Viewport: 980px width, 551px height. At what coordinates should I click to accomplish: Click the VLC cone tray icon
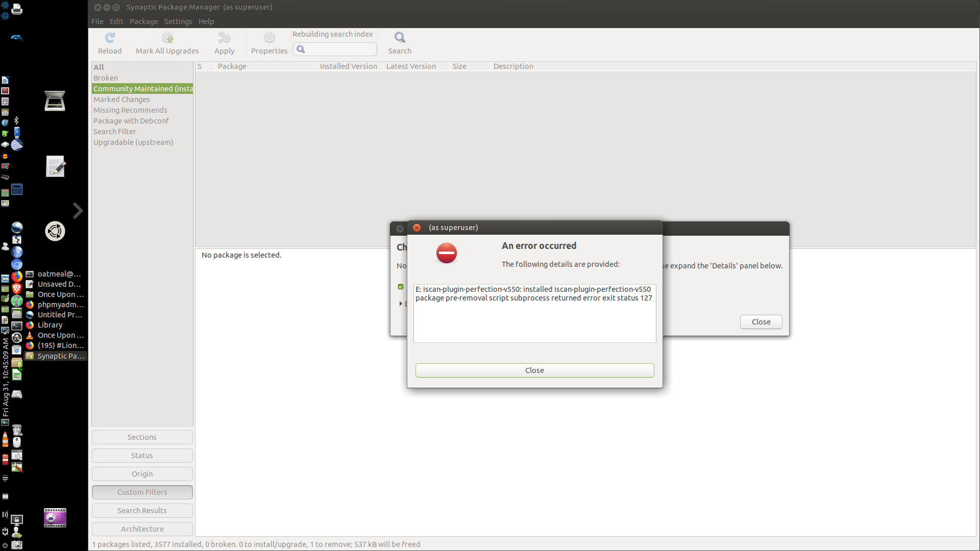pos(5,439)
